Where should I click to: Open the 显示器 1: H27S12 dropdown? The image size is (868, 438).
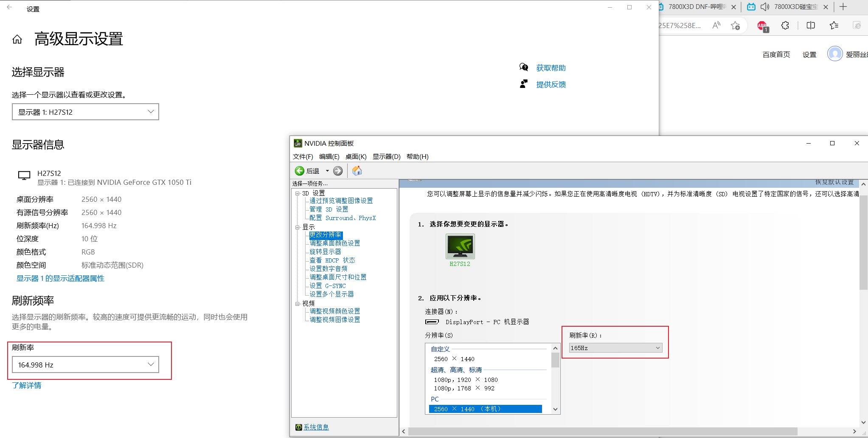(x=85, y=112)
